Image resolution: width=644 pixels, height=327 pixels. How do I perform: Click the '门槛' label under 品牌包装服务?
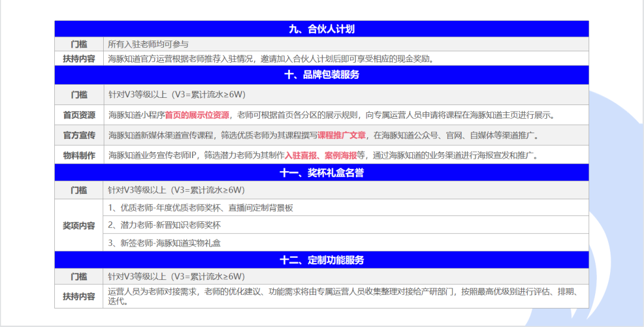pos(79,95)
